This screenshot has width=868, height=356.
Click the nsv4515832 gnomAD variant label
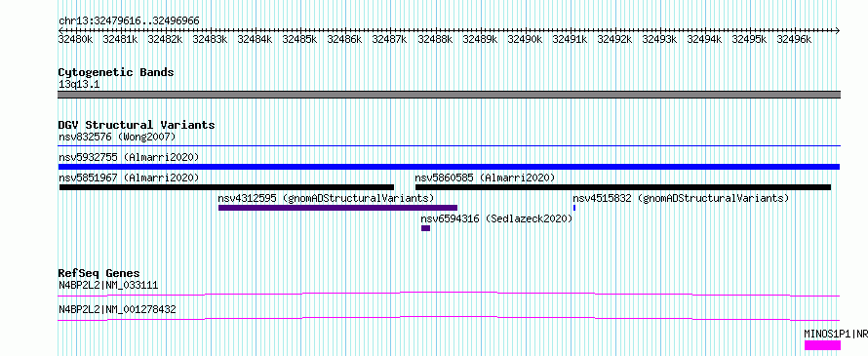pyautogui.click(x=681, y=198)
